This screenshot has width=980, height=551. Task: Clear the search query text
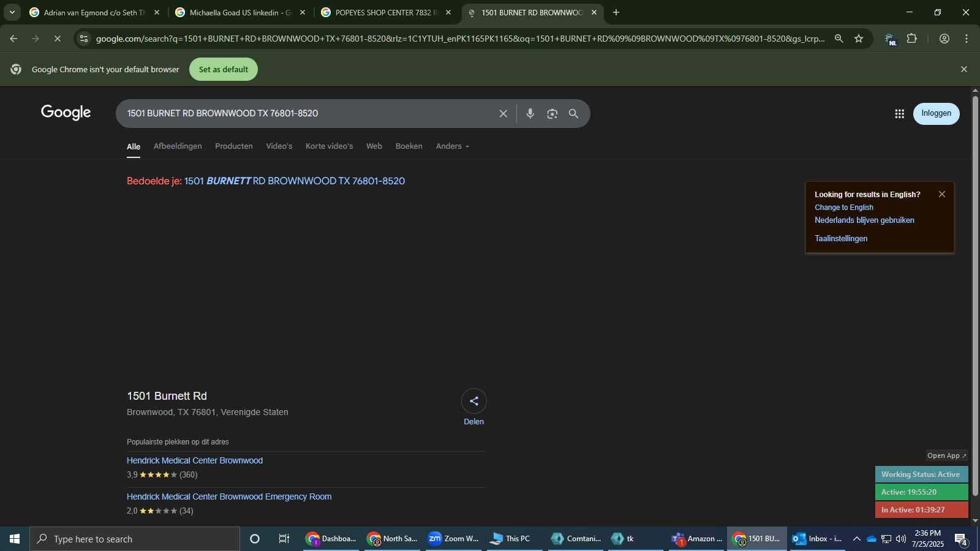(x=503, y=113)
